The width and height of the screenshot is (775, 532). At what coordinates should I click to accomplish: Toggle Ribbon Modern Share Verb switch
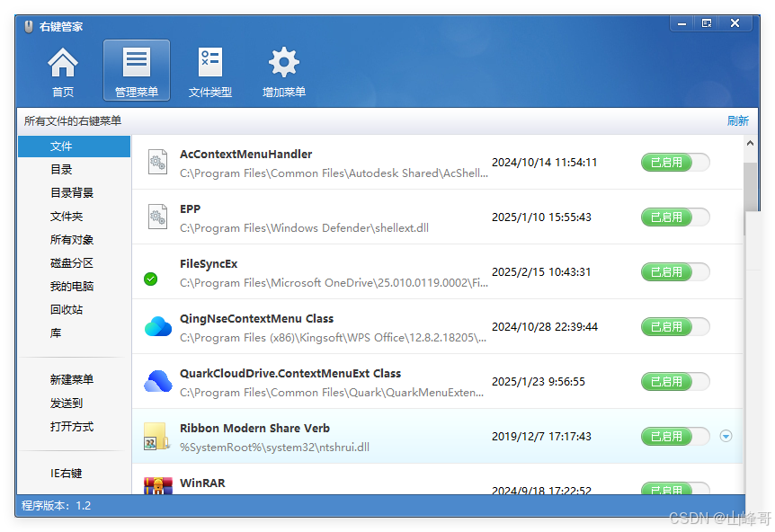click(675, 436)
